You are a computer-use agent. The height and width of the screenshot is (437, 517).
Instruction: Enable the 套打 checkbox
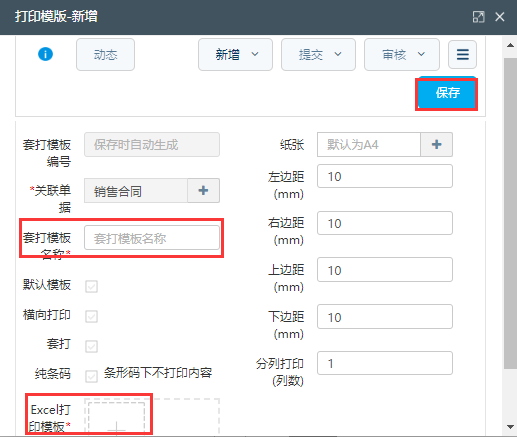[91, 346]
